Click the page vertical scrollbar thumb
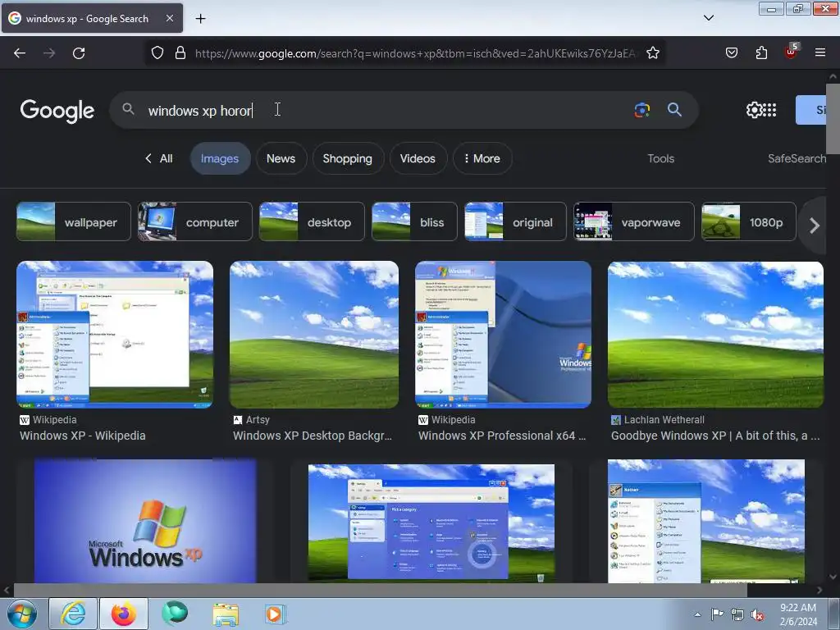This screenshot has width=840, height=630. [x=833, y=119]
